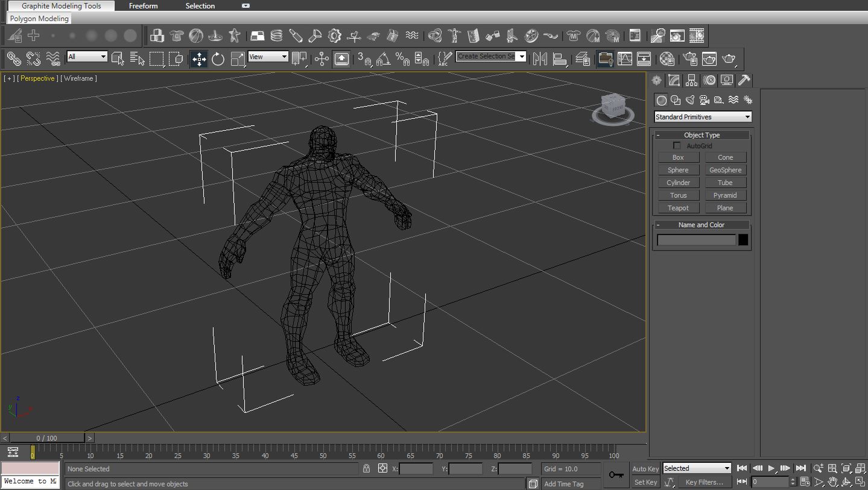
Task: Open the Material Editor
Action: pos(667,58)
